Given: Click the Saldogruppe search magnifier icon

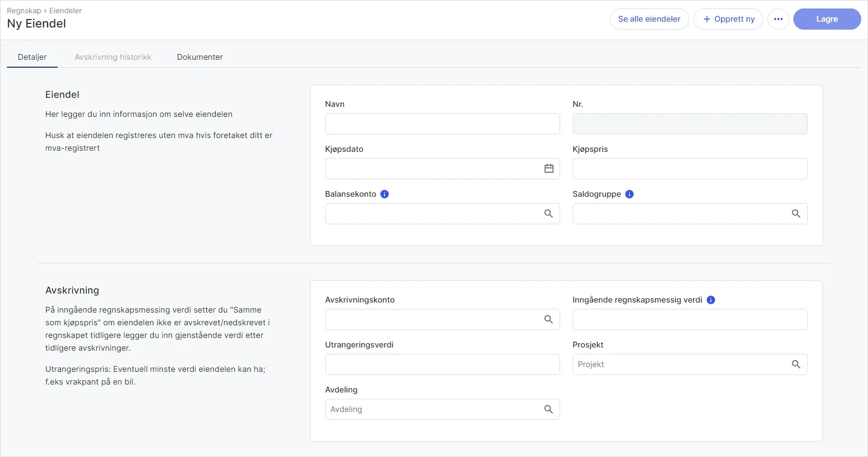Looking at the screenshot, I should click(x=796, y=214).
